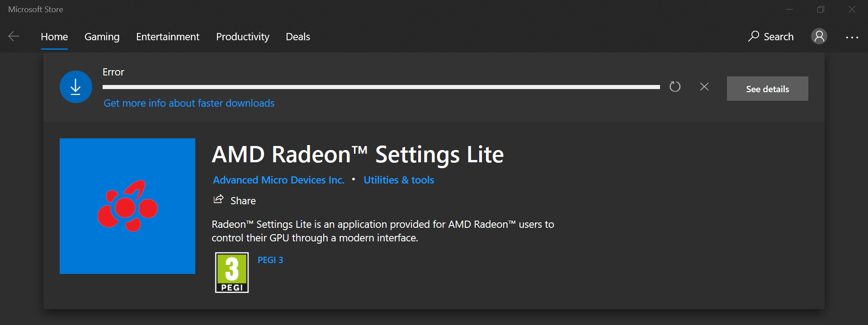This screenshot has height=325, width=868.
Task: Open Get more info about faster downloads
Action: click(x=189, y=103)
